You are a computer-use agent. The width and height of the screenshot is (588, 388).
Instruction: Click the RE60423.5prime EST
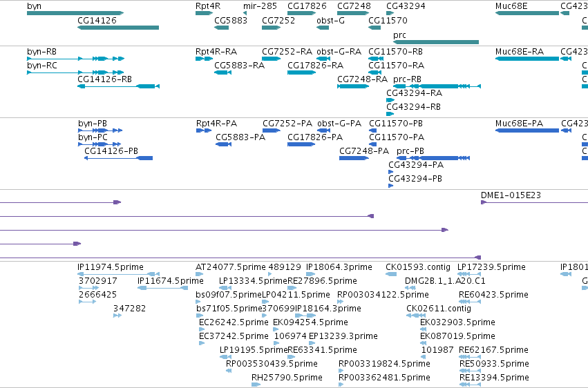click(x=471, y=302)
